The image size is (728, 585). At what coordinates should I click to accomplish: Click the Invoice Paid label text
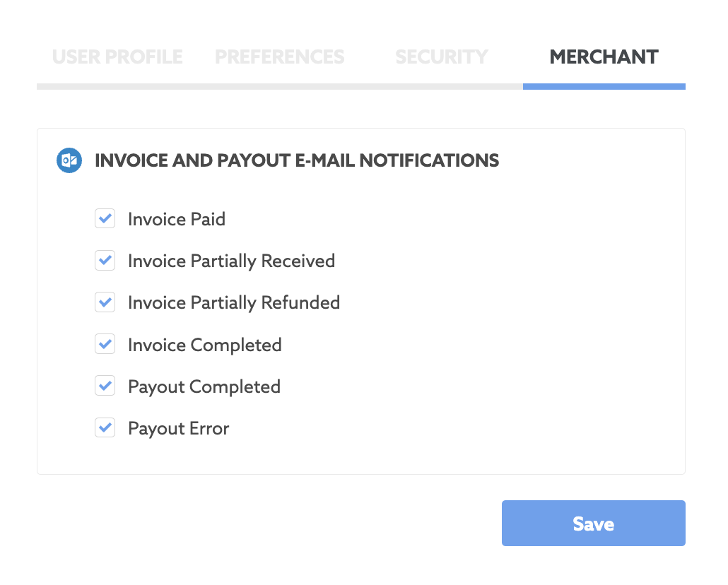click(x=177, y=219)
